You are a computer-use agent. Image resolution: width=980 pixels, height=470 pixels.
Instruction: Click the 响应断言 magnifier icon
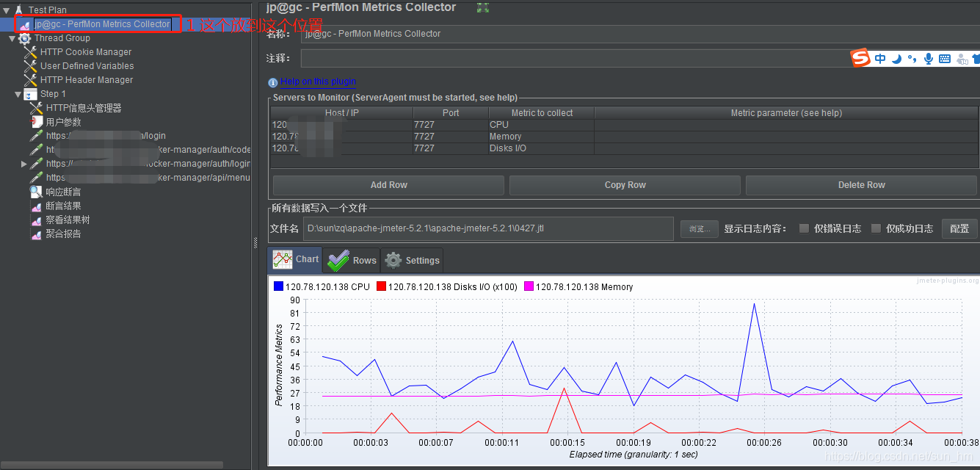pos(36,192)
